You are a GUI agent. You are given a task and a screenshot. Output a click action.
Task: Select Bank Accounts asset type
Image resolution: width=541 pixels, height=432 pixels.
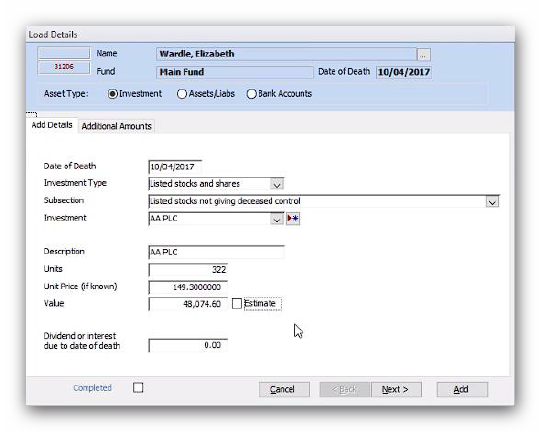252,94
